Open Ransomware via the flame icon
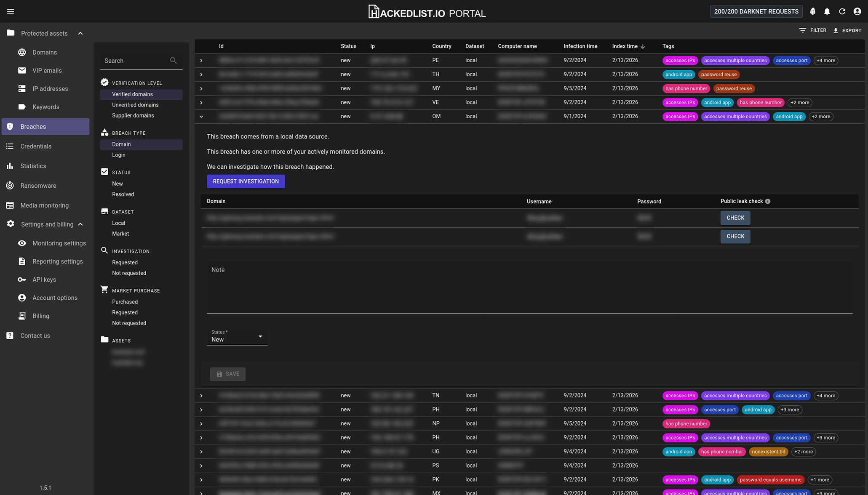The image size is (868, 495). 10,185
